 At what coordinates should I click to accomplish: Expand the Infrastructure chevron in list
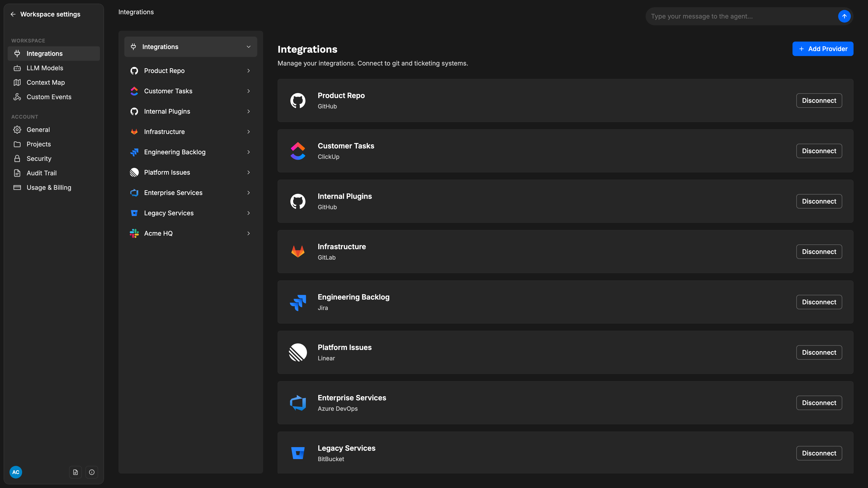pyautogui.click(x=249, y=132)
